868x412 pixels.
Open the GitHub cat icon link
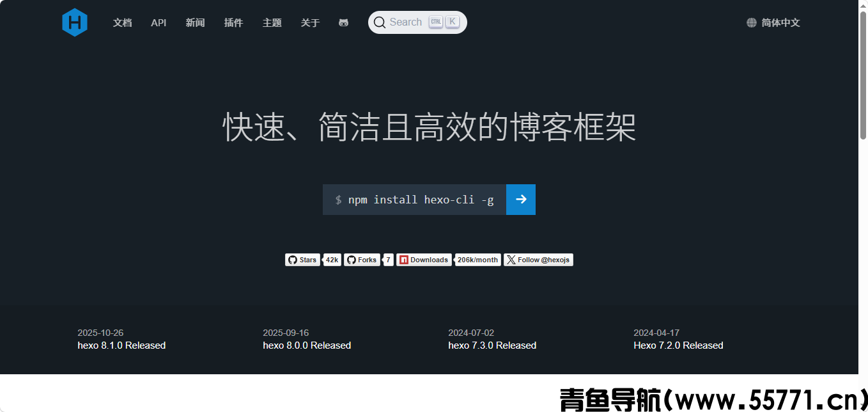343,22
